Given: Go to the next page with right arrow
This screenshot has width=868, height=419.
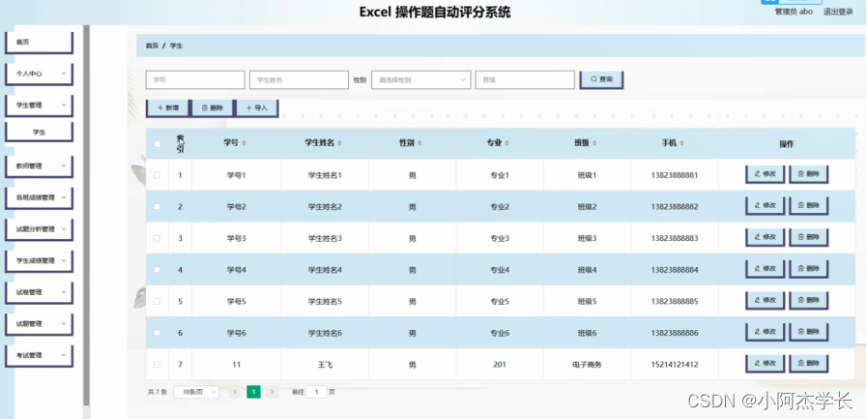Looking at the screenshot, I should tap(272, 392).
